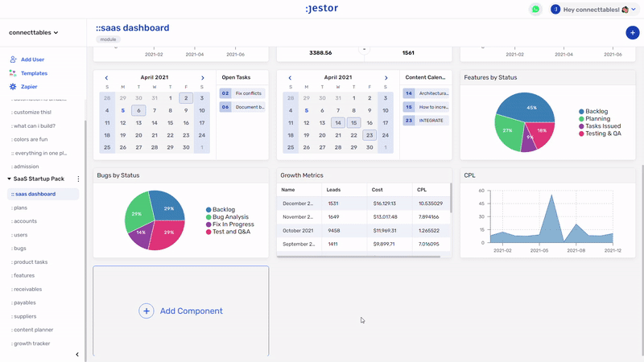Open 'customize this!' sidebar item

(x=31, y=112)
